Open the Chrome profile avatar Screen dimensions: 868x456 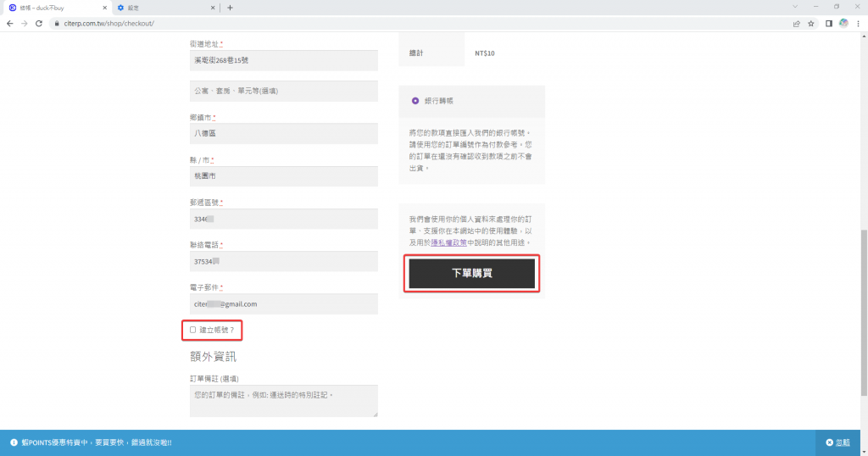[x=843, y=23]
